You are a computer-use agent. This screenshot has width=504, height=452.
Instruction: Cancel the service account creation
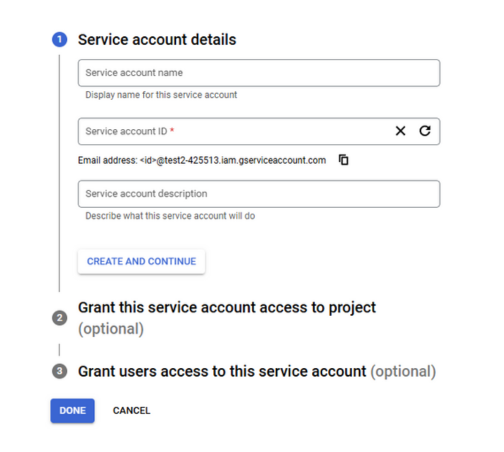click(131, 411)
